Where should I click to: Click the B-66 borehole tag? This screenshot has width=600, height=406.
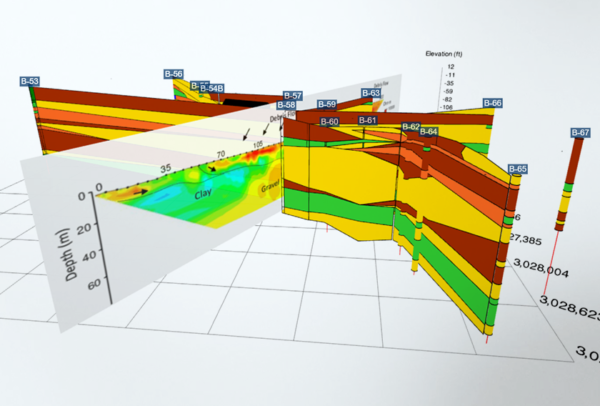click(x=492, y=103)
